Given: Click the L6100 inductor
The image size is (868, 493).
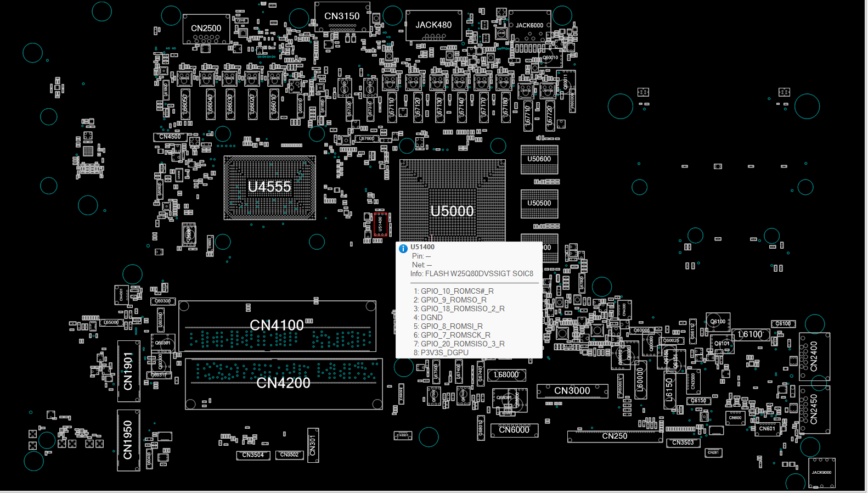Looking at the screenshot, I should click(750, 335).
